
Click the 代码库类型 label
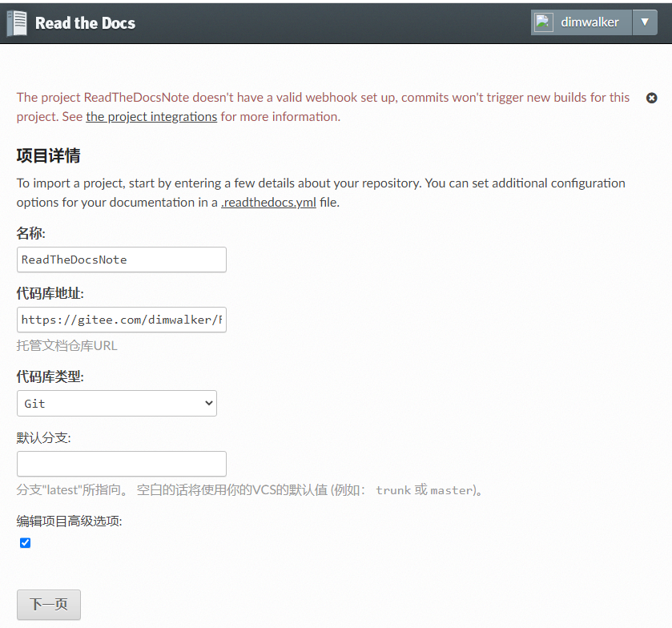50,376
